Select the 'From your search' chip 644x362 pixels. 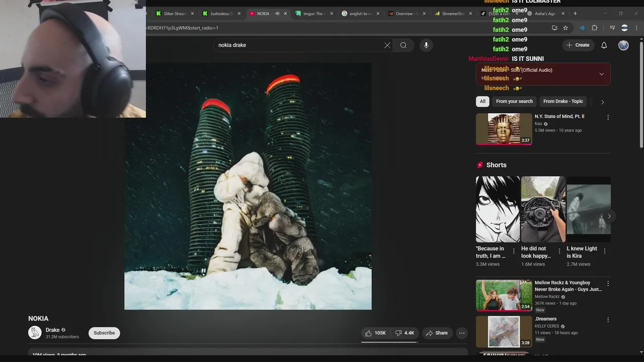(x=514, y=102)
